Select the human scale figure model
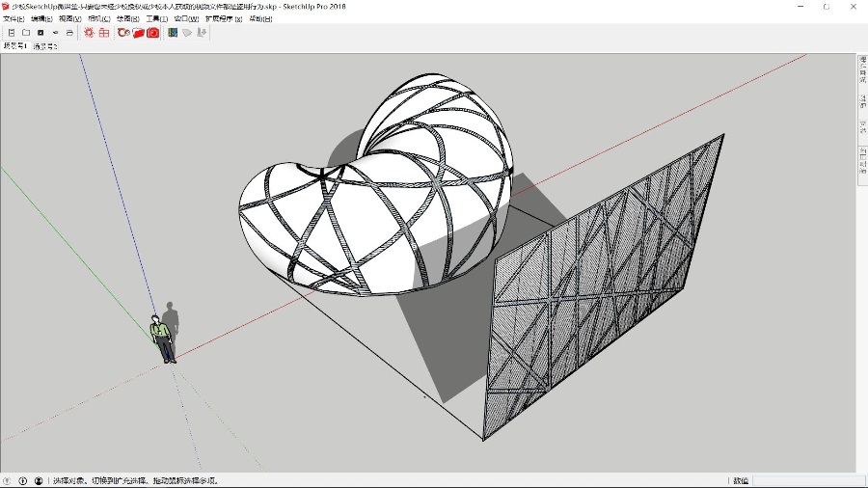 [163, 339]
